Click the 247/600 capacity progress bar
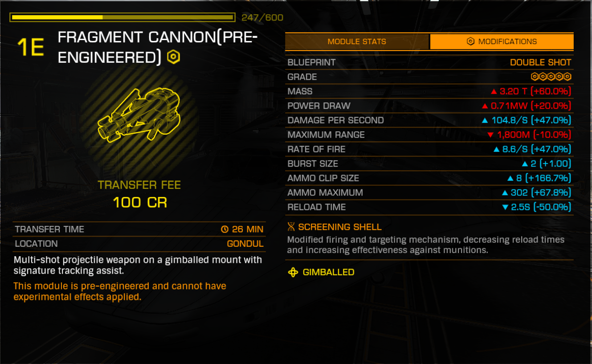Image resolution: width=592 pixels, height=364 pixels. [x=122, y=17]
